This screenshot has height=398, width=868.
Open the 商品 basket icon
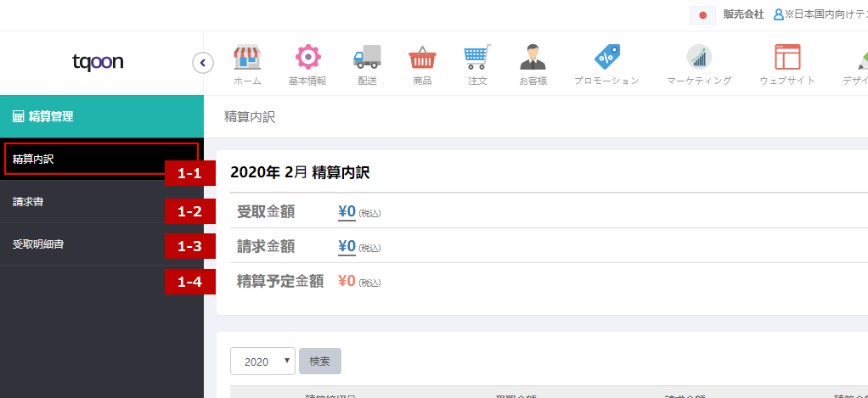pos(422,58)
